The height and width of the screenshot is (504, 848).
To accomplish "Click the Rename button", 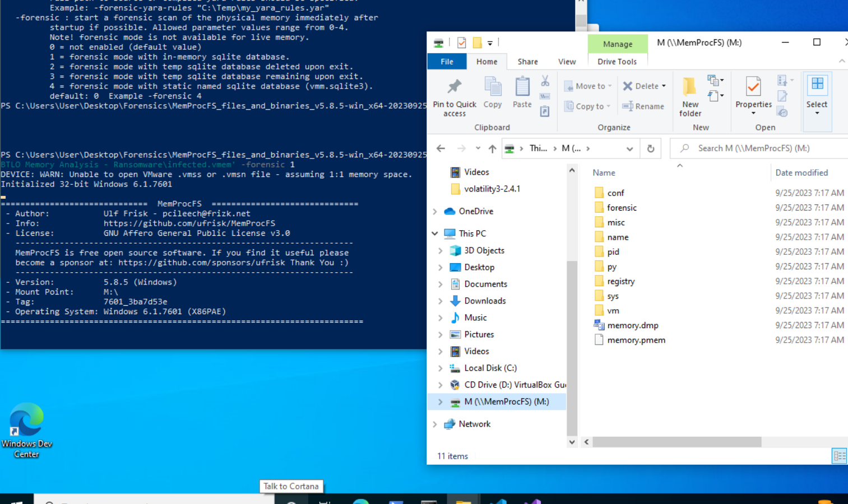I will coord(643,106).
